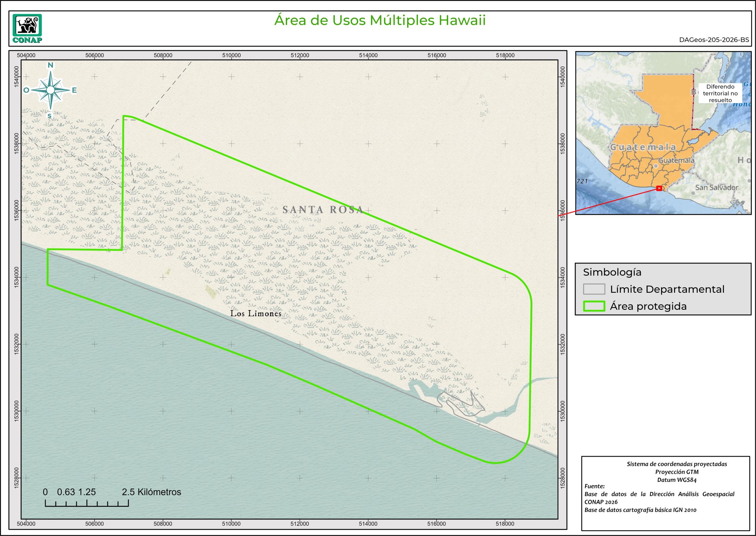This screenshot has height=536, width=756.
Task: Click the Simbología legend heading
Action: [612, 272]
